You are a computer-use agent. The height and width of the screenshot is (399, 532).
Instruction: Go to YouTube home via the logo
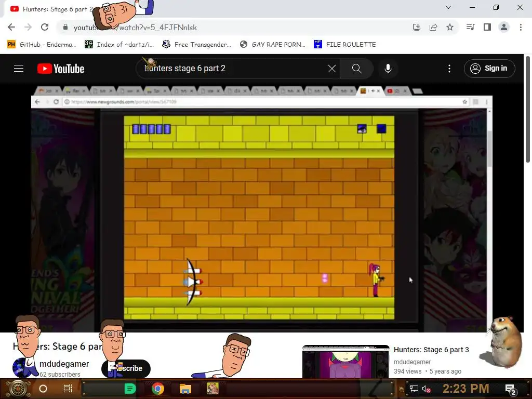[x=61, y=69]
